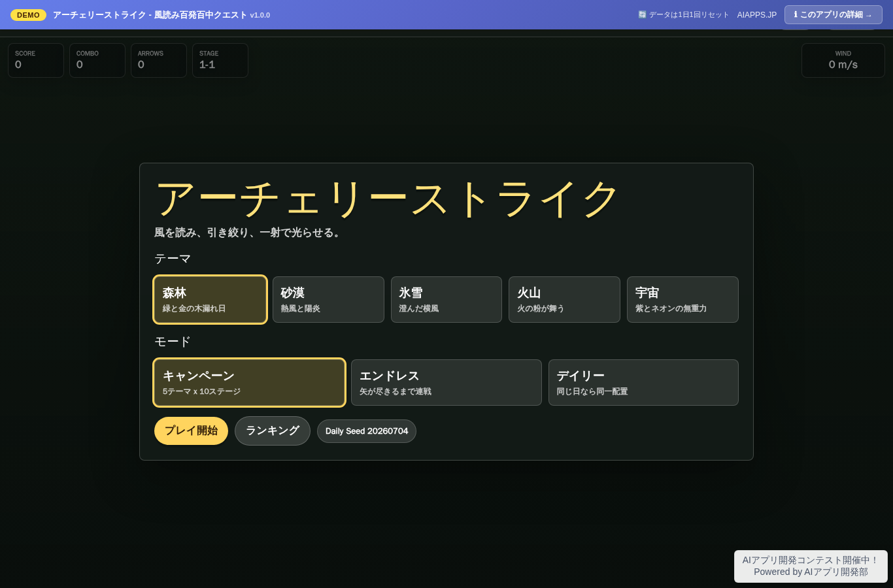Image resolution: width=893 pixels, height=588 pixels.
Task: Click the Daily Seed 20260704 chip
Action: [x=367, y=431]
